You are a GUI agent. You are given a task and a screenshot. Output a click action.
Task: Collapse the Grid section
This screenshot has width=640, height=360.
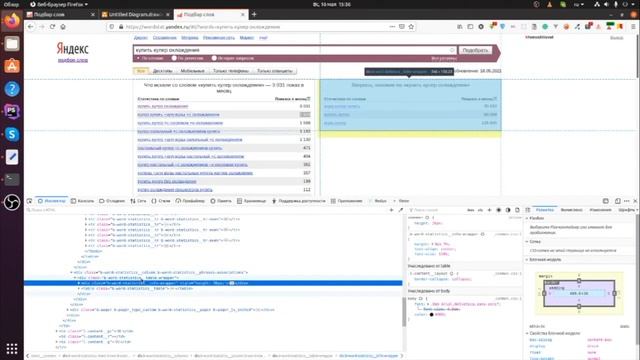coord(527,242)
